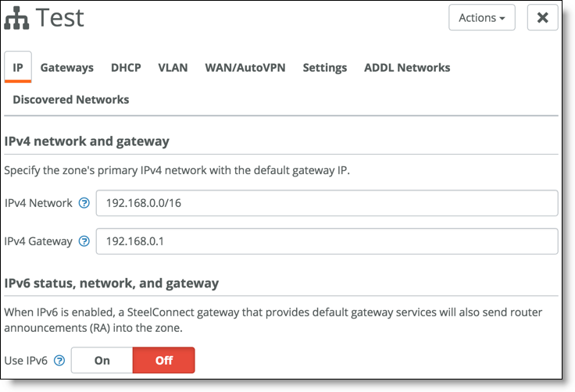Open the IPv4 Network help icon
This screenshot has height=392, width=575.
84,203
